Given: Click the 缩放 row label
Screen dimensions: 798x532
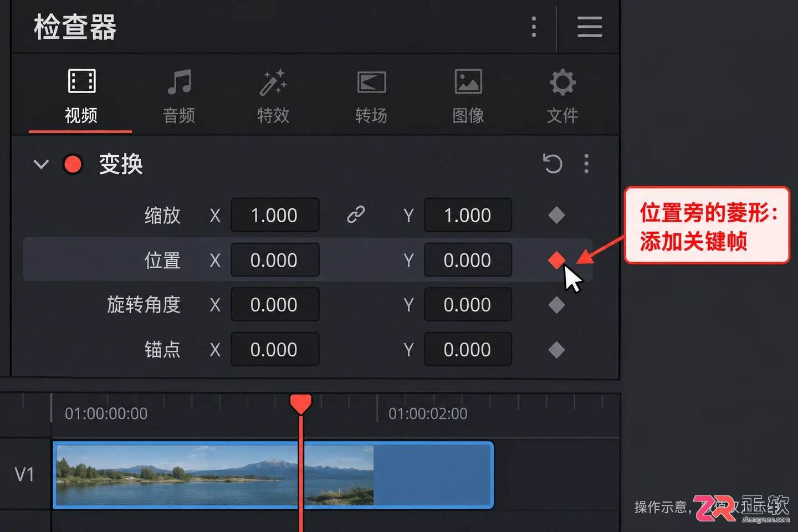Looking at the screenshot, I should pos(162,215).
